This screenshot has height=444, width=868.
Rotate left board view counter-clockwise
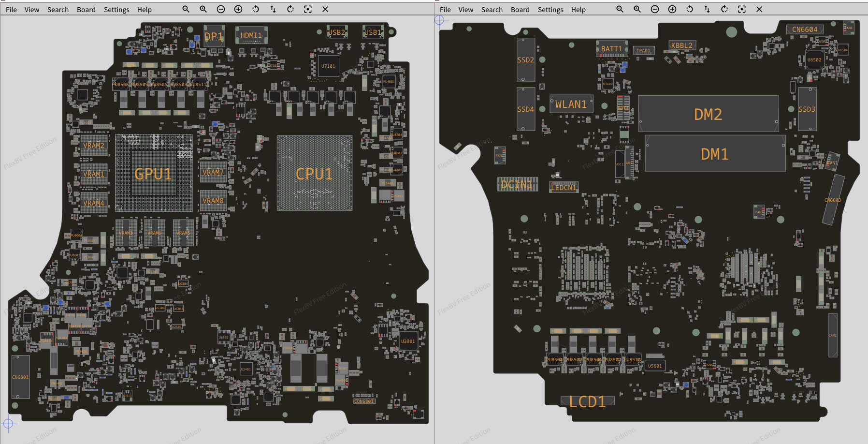(x=256, y=9)
